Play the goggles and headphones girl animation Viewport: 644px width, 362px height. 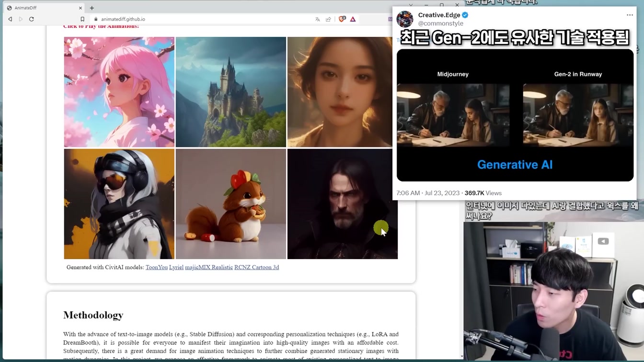click(x=119, y=204)
